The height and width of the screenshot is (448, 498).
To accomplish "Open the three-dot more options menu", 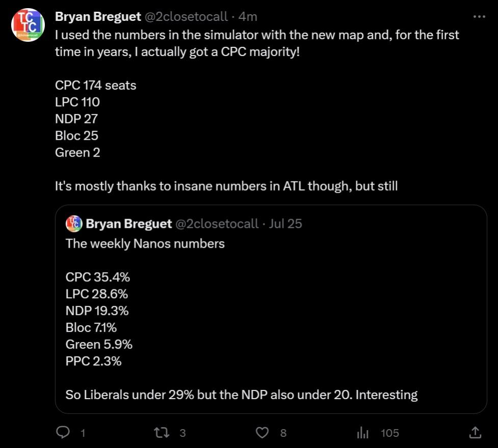I will 479,17.
